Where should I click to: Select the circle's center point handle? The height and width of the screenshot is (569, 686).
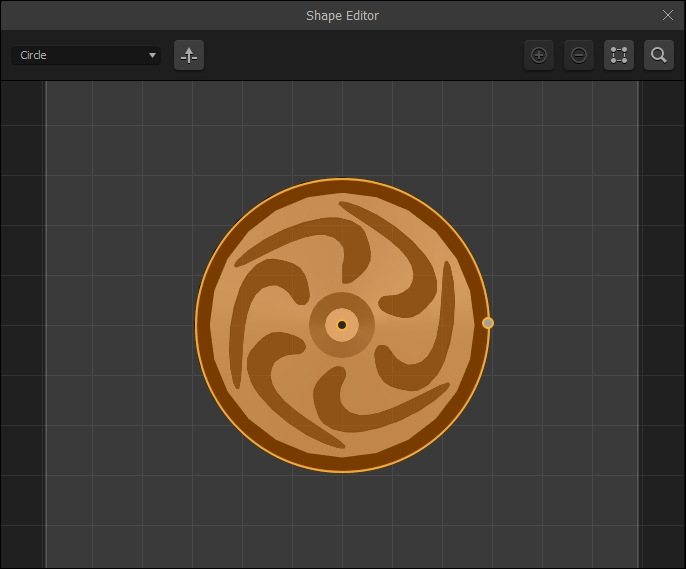tap(342, 324)
